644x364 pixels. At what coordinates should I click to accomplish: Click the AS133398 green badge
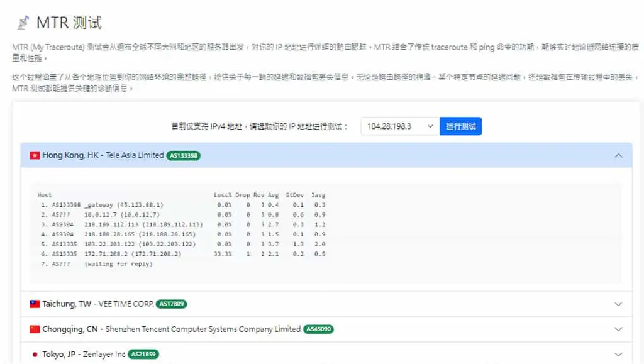[184, 155]
